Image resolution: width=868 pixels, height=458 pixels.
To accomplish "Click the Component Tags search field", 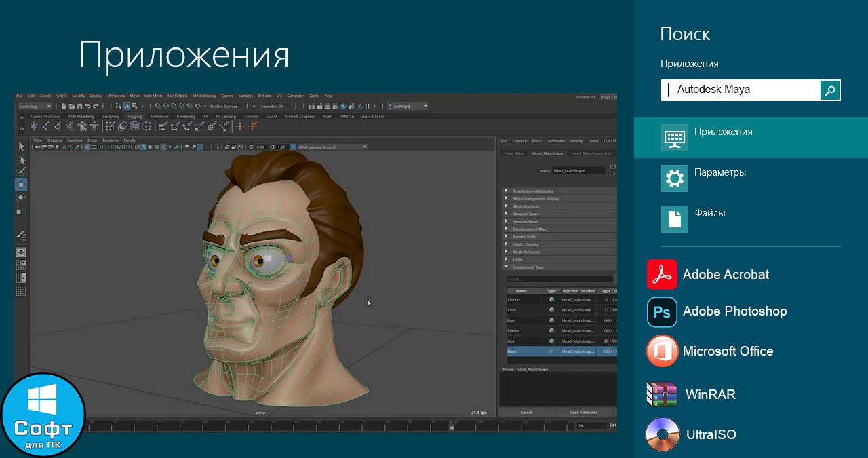I will point(559,280).
